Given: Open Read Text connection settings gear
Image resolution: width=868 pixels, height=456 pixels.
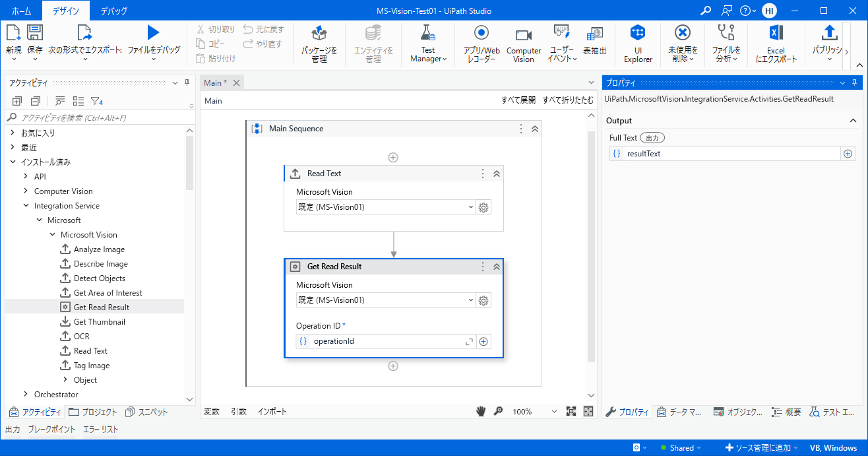Looking at the screenshot, I should (x=483, y=207).
